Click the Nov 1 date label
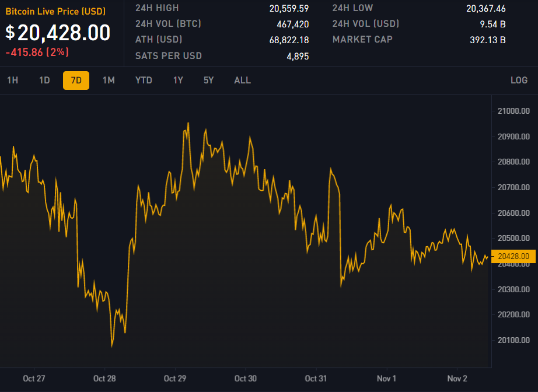538x392 pixels. 387,379
